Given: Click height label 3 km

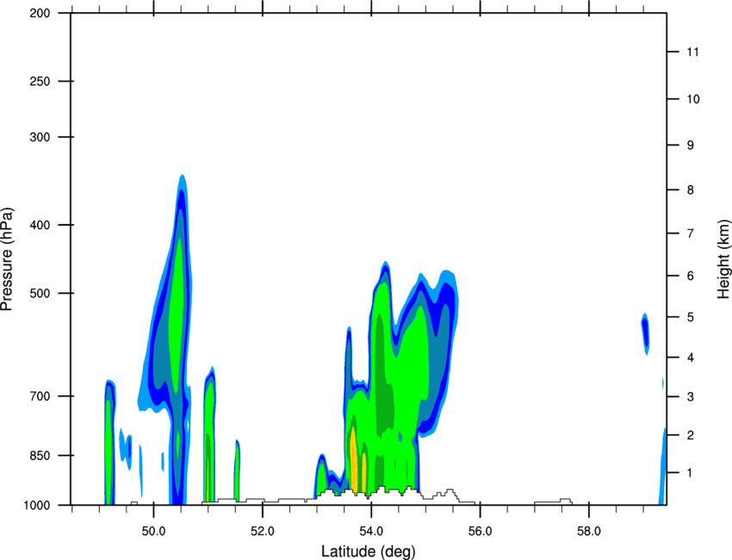Looking at the screenshot, I should point(690,397).
